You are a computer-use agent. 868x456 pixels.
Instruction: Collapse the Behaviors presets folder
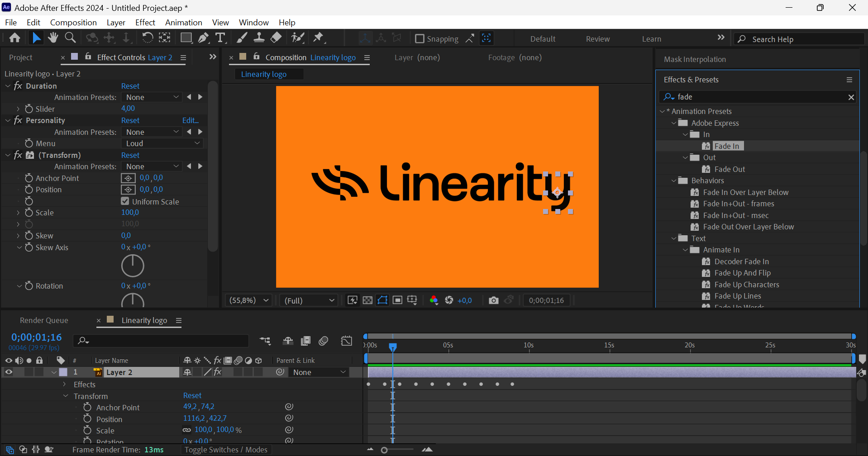pyautogui.click(x=673, y=180)
